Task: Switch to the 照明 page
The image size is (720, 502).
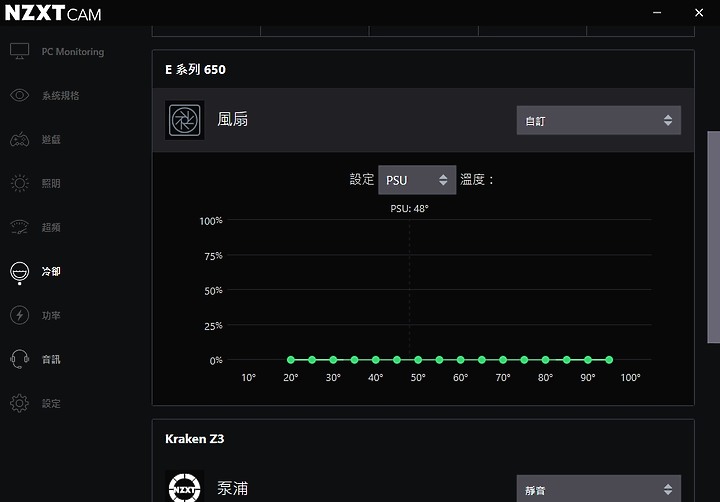Action: pyautogui.click(x=51, y=183)
